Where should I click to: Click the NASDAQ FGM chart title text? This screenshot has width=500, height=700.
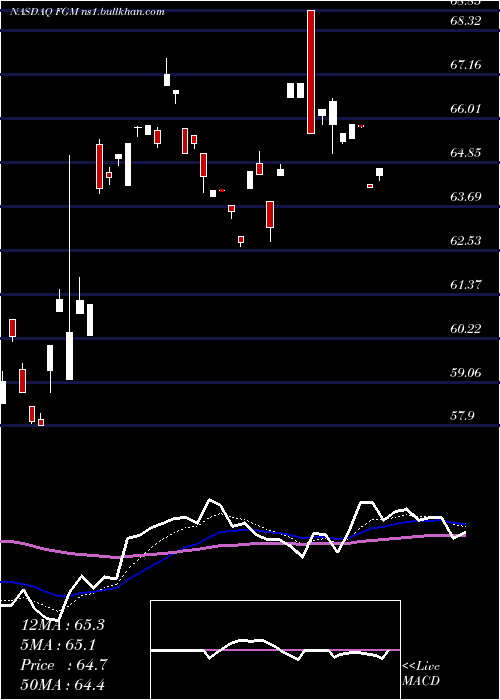pos(88,12)
